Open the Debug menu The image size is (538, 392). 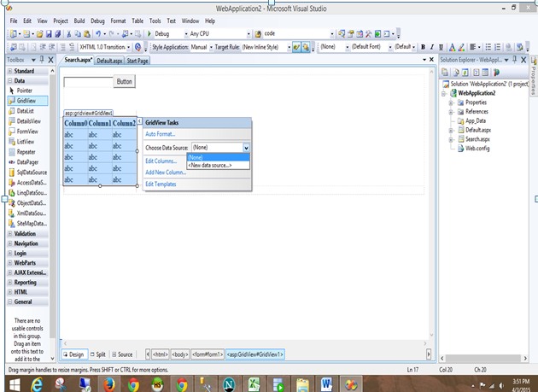[x=97, y=20]
